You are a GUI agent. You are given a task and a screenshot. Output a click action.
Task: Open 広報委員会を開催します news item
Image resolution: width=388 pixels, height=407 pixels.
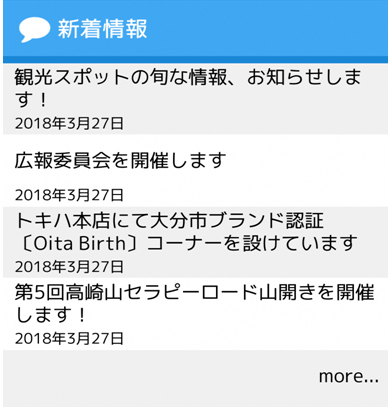[x=120, y=160]
